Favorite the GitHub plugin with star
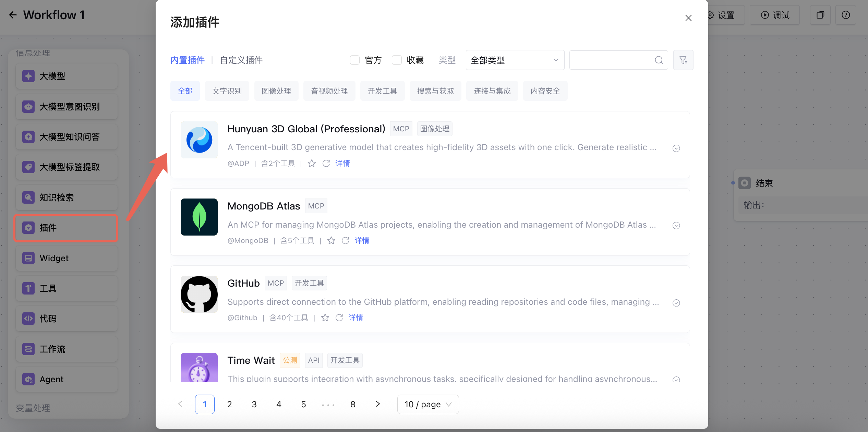 [325, 318]
